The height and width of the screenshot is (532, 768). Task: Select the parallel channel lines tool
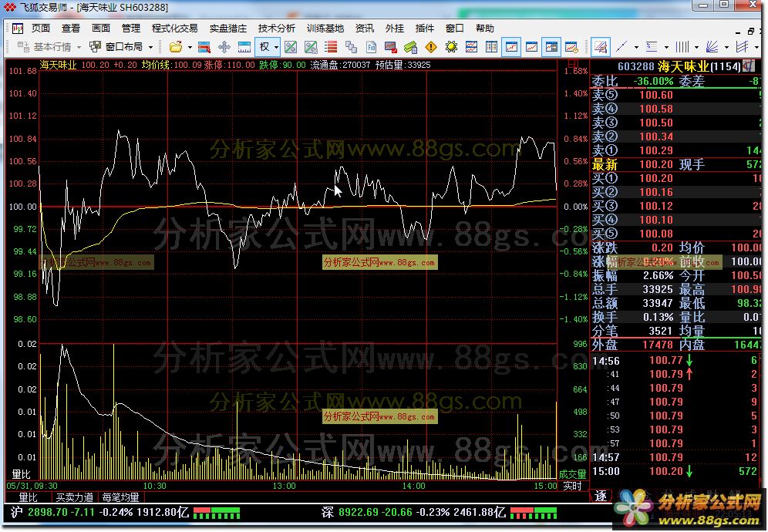point(742,47)
